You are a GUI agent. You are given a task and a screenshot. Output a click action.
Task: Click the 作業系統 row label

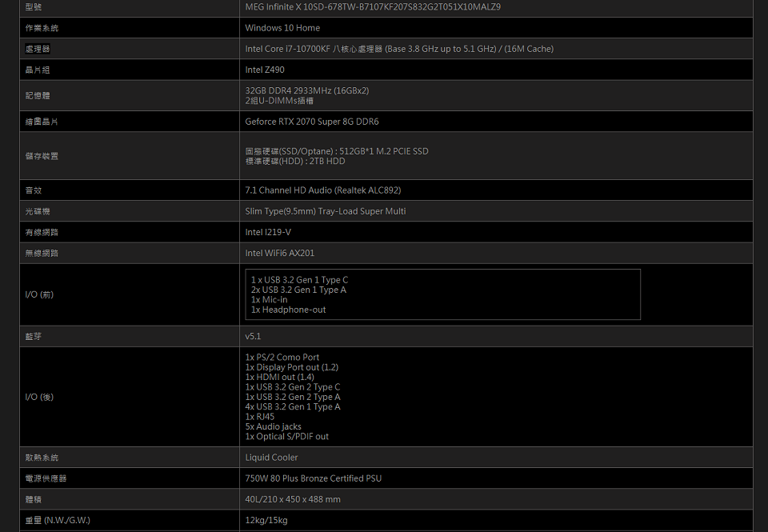click(x=42, y=28)
